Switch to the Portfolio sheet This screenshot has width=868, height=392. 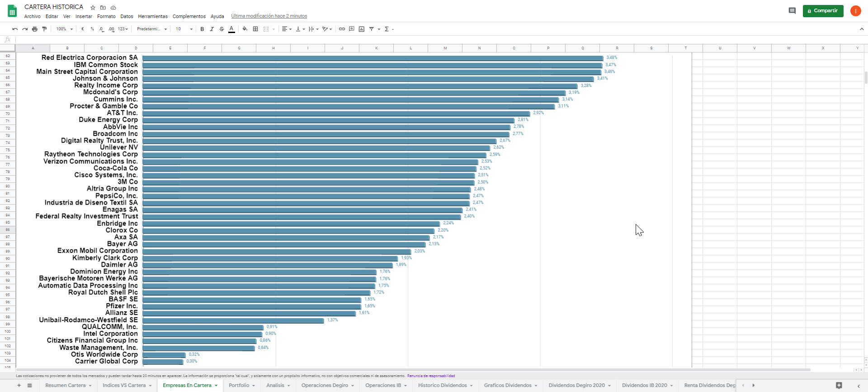coord(239,386)
